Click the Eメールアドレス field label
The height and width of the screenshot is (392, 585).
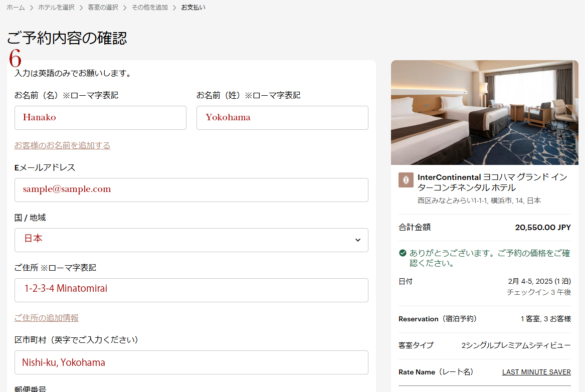coord(45,168)
